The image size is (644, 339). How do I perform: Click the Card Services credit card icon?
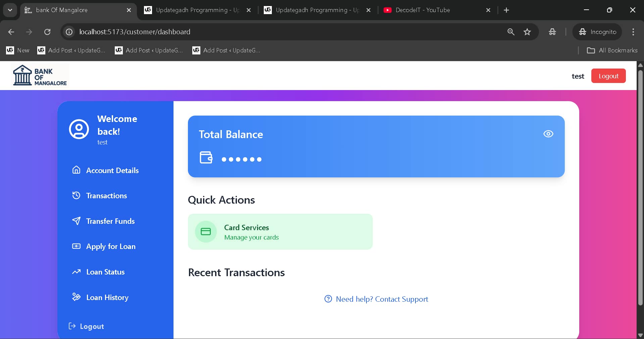(206, 231)
